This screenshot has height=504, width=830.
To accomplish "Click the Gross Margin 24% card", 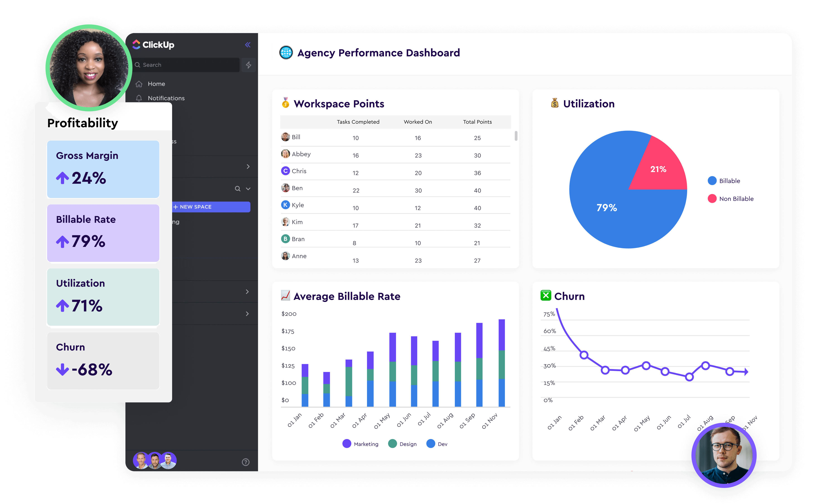I will tap(103, 169).
